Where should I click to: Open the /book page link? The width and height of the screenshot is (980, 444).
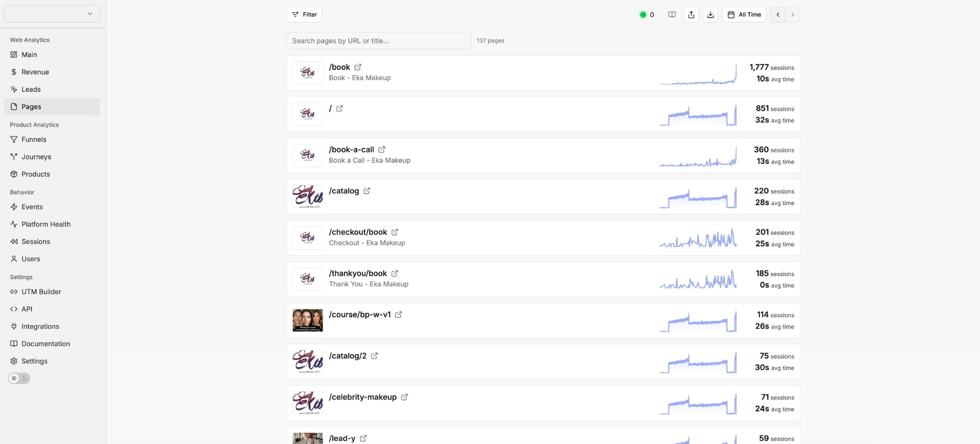pos(339,67)
